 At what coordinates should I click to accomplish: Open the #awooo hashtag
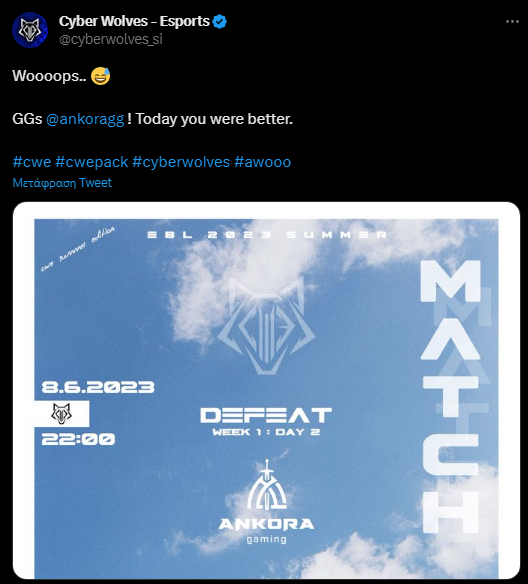coord(263,162)
